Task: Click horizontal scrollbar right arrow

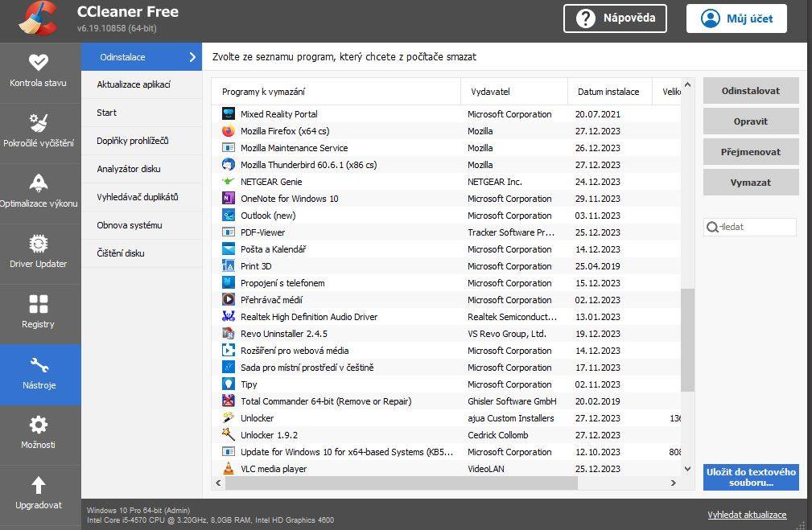Action: tap(674, 483)
